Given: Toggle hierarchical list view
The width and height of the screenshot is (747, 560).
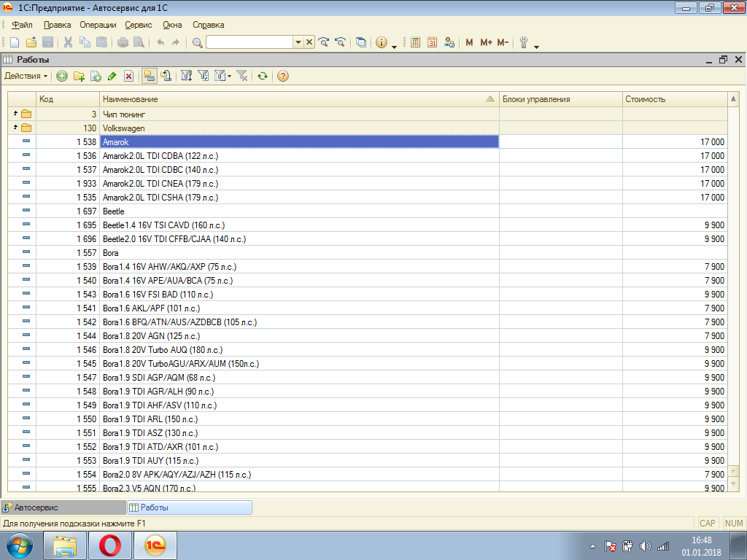Looking at the screenshot, I should (x=150, y=76).
